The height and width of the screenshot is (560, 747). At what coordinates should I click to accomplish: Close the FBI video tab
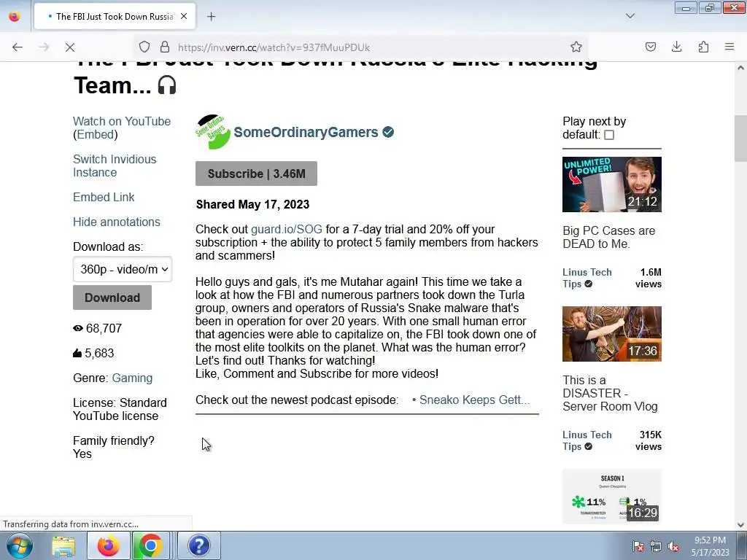coord(184,16)
